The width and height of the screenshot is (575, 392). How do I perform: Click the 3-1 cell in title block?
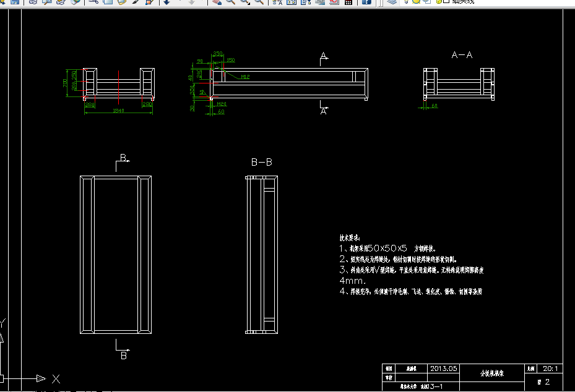pyautogui.click(x=421, y=386)
